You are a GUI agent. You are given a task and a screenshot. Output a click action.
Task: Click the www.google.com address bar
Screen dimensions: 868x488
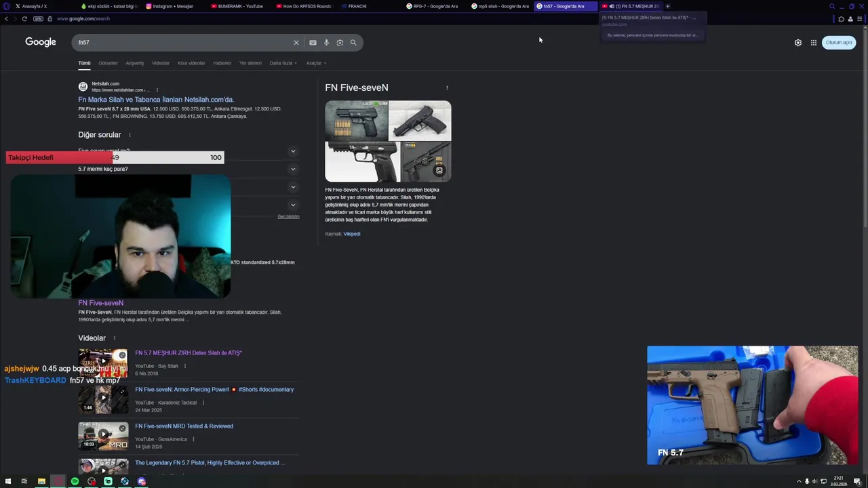tap(83, 19)
